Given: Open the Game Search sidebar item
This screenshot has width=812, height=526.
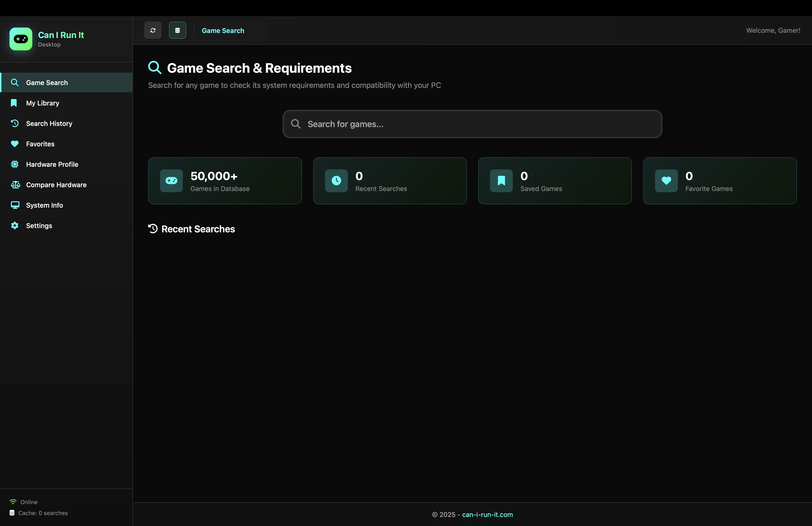Looking at the screenshot, I should (x=66, y=82).
